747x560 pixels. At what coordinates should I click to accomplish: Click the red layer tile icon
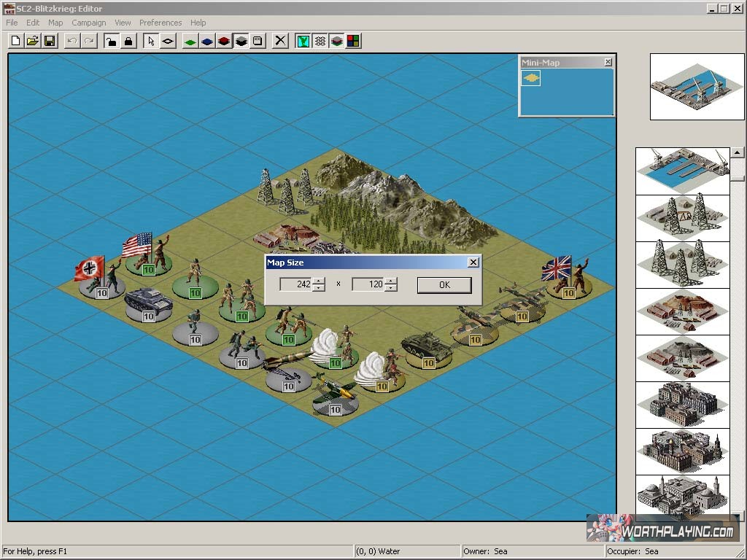[224, 41]
